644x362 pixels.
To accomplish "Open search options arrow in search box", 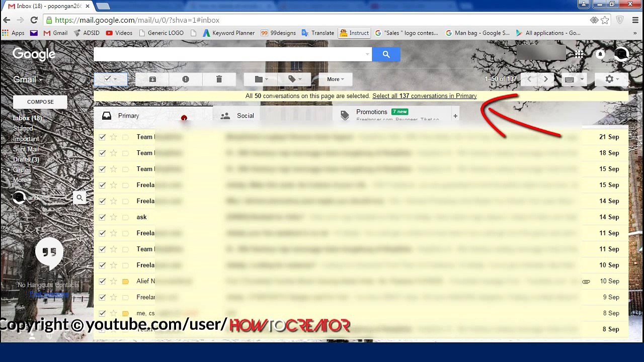I will click(x=367, y=54).
